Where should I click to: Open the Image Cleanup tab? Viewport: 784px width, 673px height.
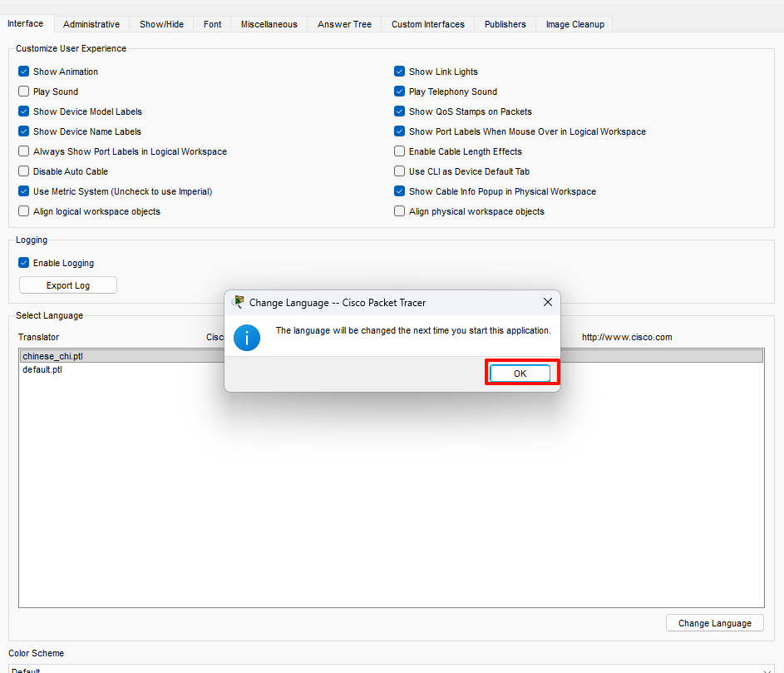(575, 24)
